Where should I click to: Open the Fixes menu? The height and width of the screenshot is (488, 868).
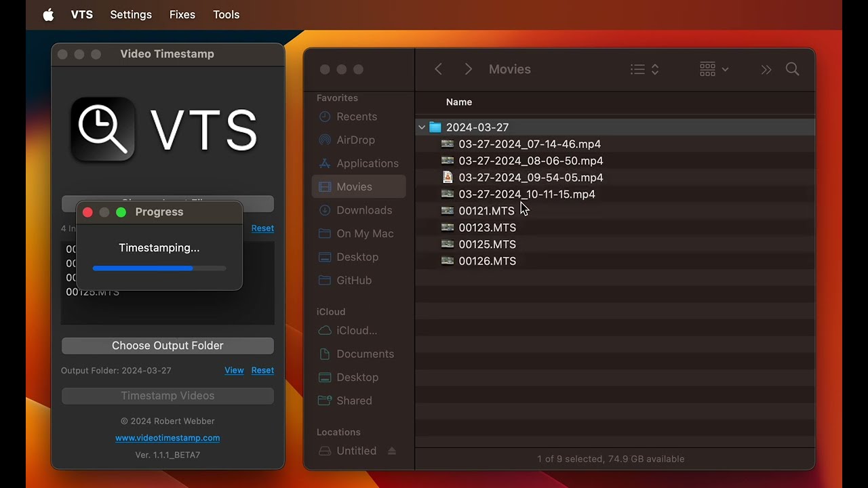tap(182, 14)
